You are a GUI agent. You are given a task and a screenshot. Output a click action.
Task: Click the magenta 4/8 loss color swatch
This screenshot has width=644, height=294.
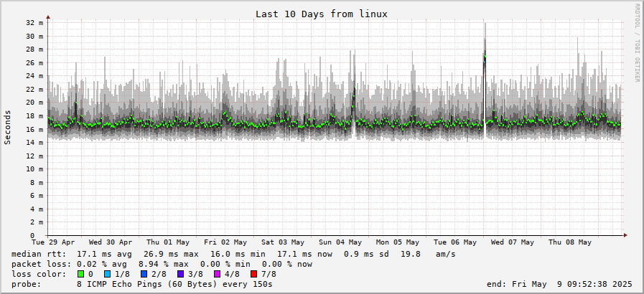click(217, 275)
